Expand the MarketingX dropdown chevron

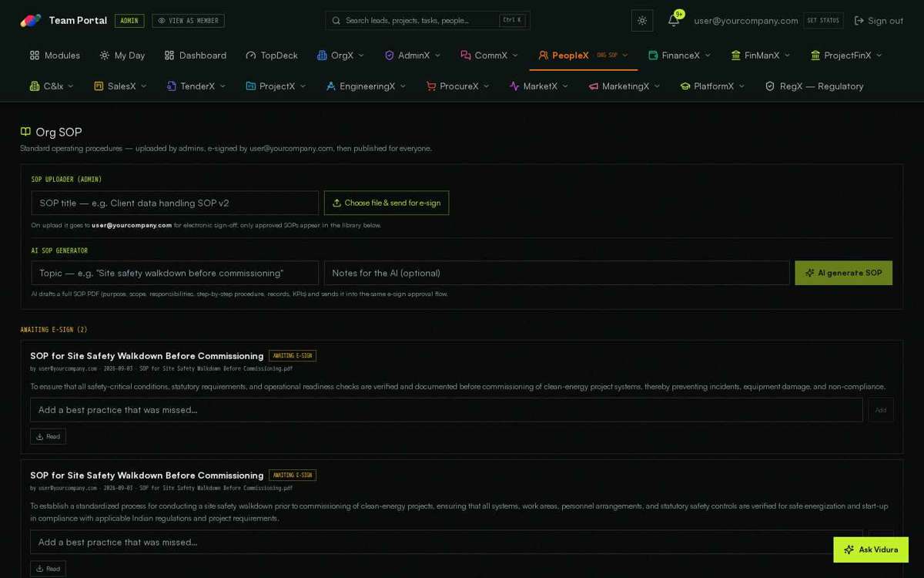click(x=657, y=86)
